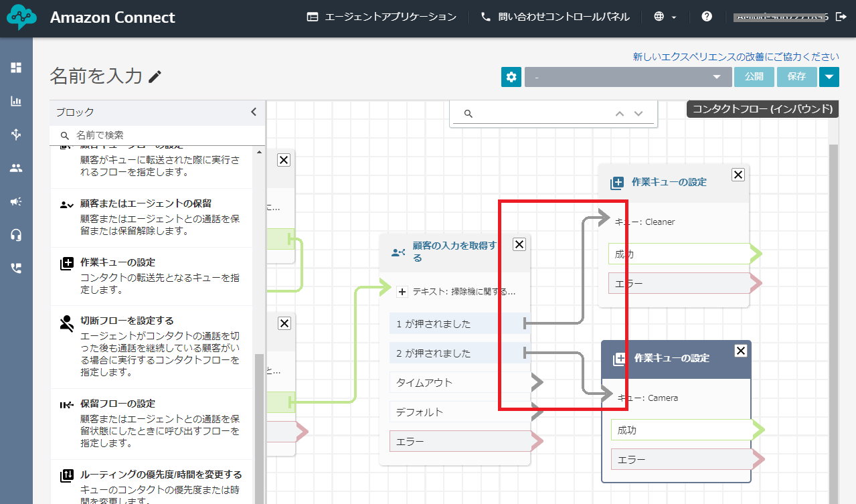Collapse the ブロック panel with the chevron
856x504 pixels.
point(254,112)
